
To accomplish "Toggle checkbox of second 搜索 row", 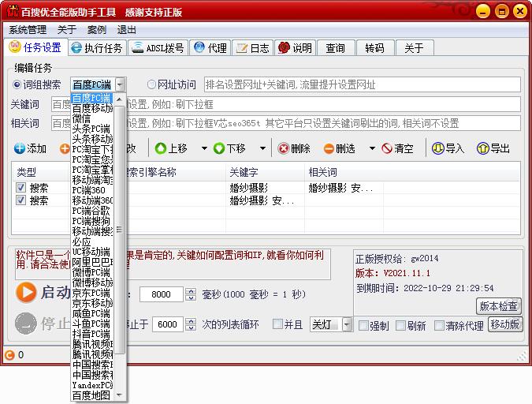I will point(20,200).
